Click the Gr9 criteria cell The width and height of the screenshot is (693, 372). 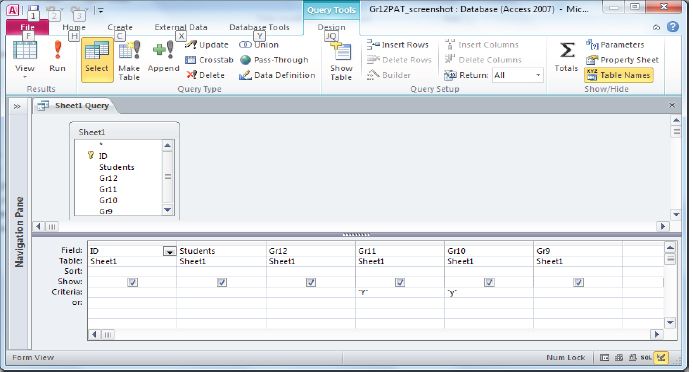click(x=578, y=292)
